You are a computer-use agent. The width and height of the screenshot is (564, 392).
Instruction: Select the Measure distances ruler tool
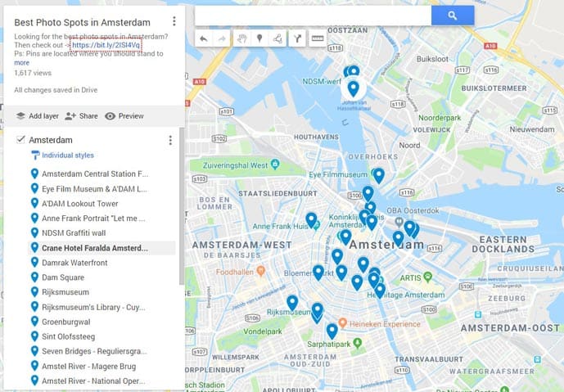318,38
